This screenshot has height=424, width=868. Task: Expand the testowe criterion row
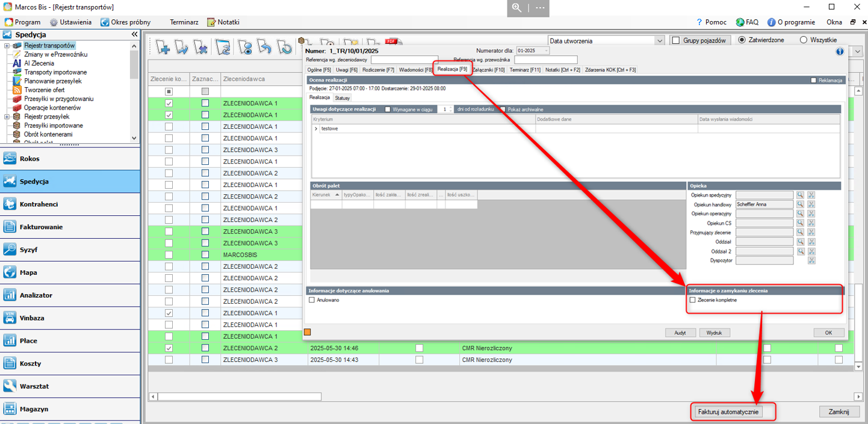(316, 129)
